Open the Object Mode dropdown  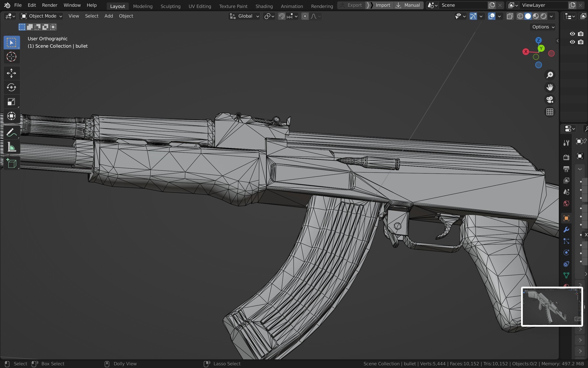(41, 16)
